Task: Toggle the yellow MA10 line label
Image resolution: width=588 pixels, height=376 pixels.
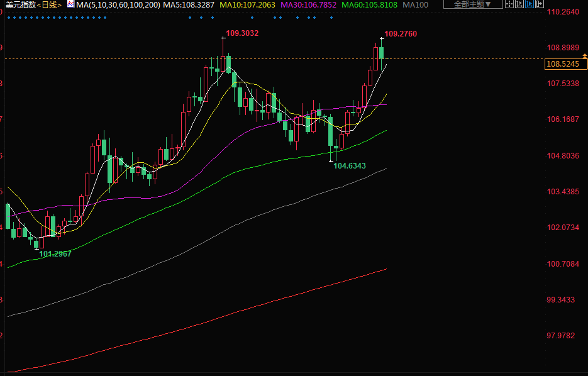Action: 247,4
